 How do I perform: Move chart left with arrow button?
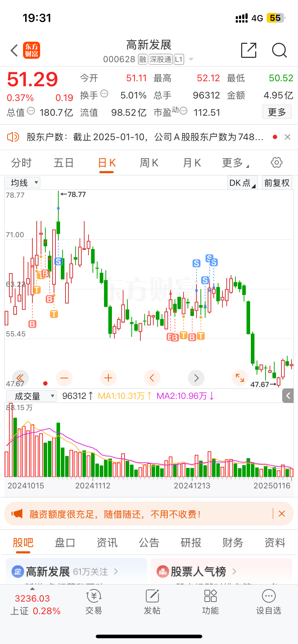pyautogui.click(x=152, y=378)
